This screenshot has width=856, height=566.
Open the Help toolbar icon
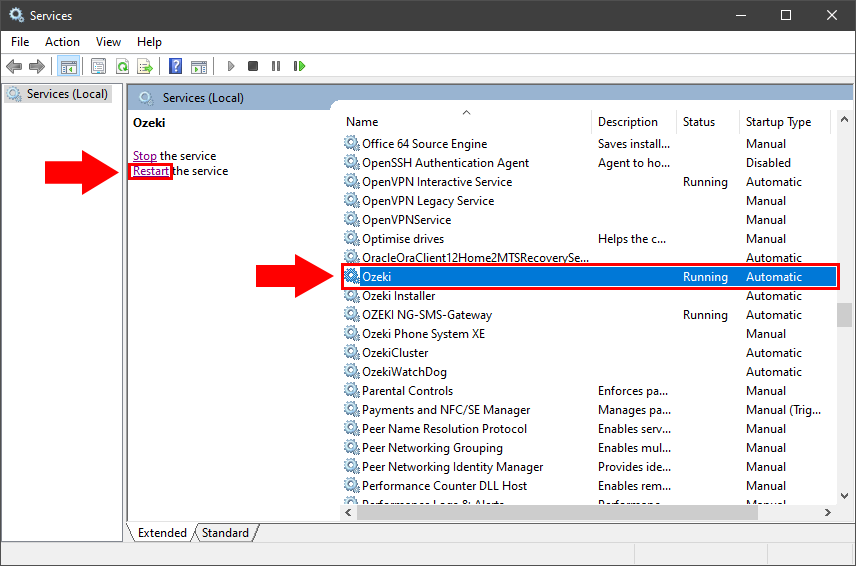(x=175, y=67)
